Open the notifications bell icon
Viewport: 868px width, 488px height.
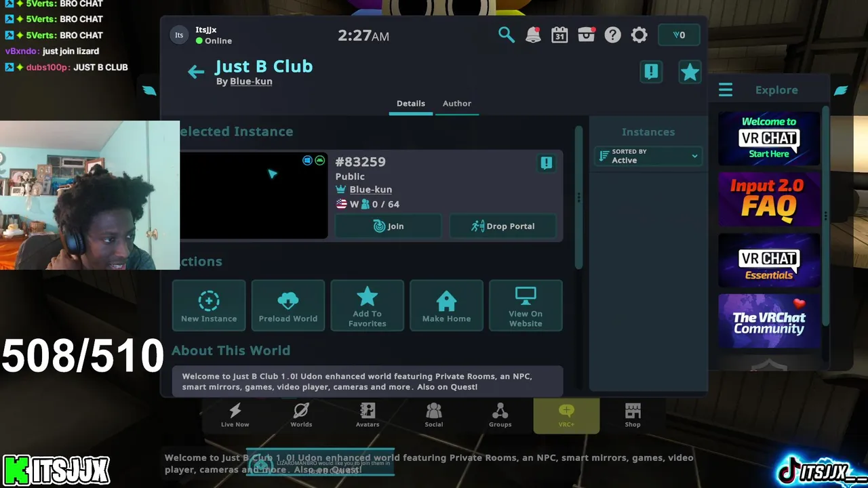[x=534, y=35]
